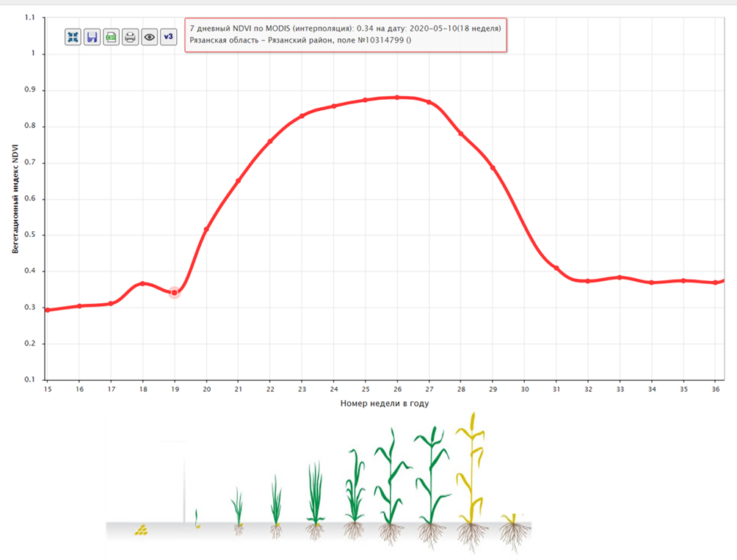
Task: Save the chart using the floppy disk icon
Action: [92, 37]
